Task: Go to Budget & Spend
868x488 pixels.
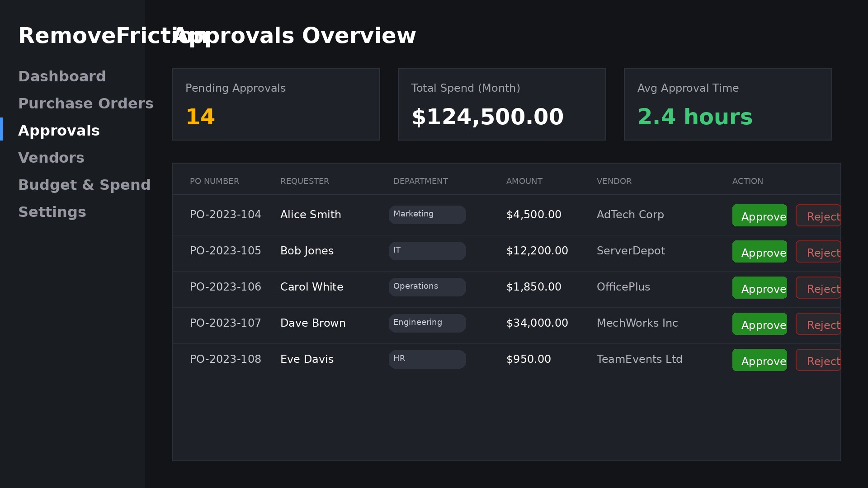Action: point(85,184)
